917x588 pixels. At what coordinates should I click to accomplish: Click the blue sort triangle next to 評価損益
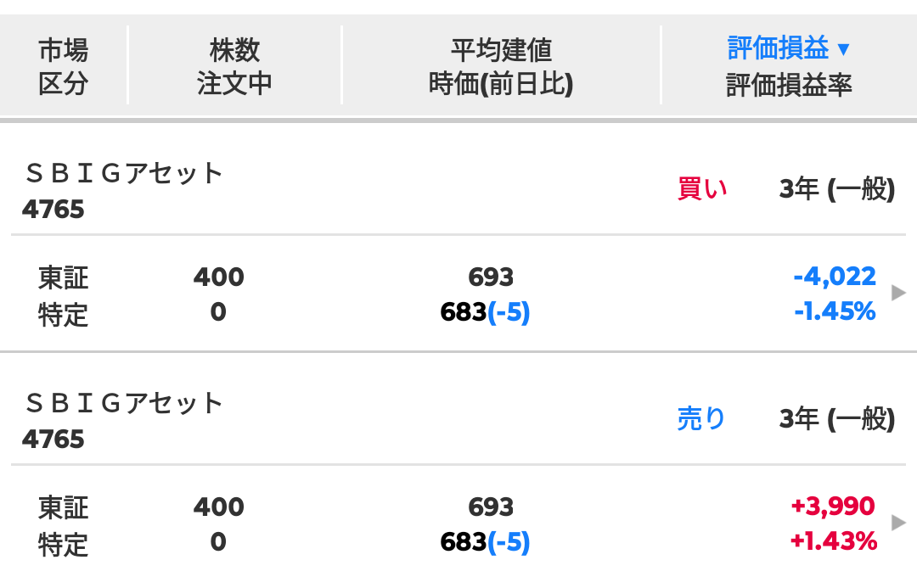[x=843, y=49]
